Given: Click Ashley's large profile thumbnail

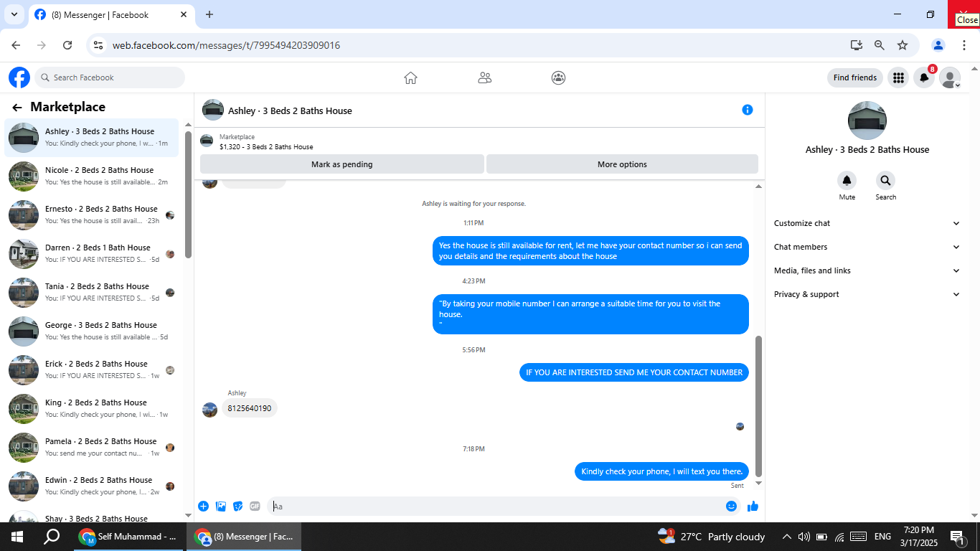Looking at the screenshot, I should (x=867, y=121).
